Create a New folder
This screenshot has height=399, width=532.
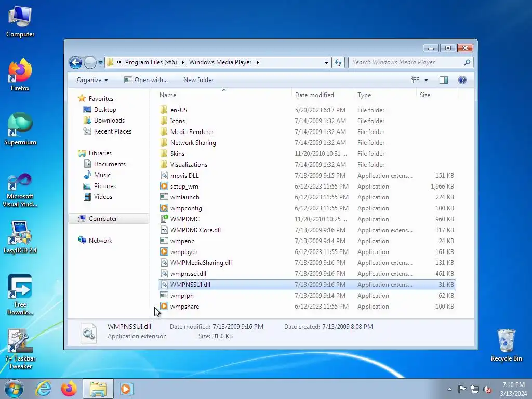coord(198,80)
